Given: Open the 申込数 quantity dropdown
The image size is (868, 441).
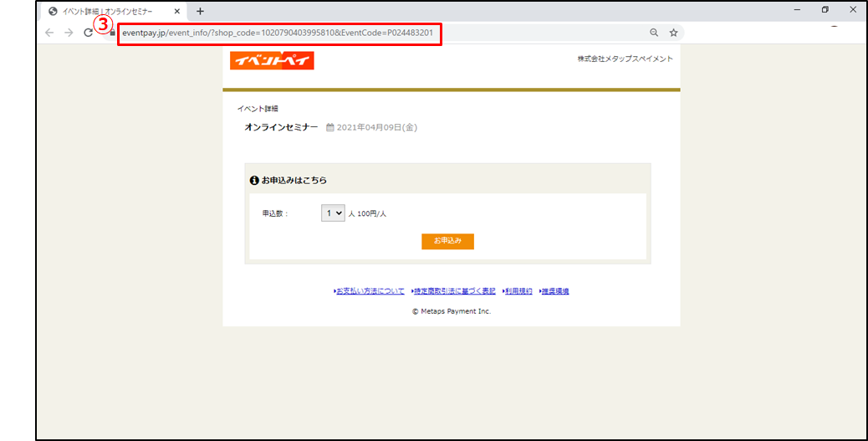Looking at the screenshot, I should (333, 213).
